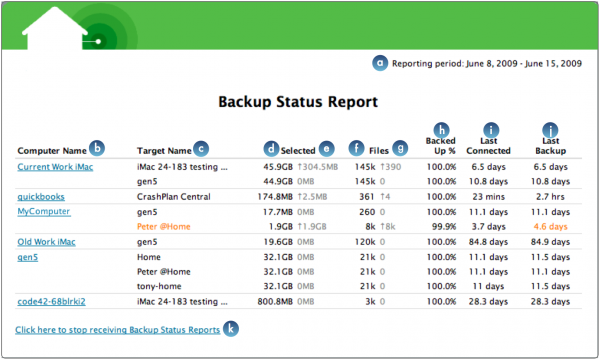Click the 84.8 days last connected value
The image size is (600, 360).
point(489,242)
